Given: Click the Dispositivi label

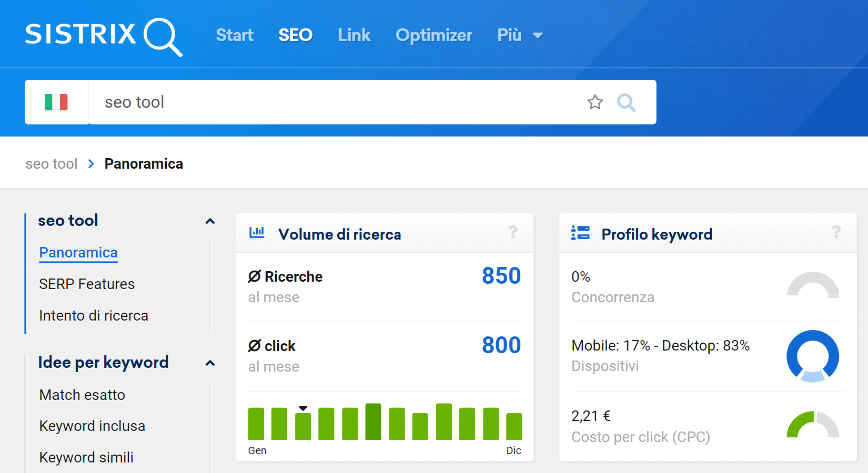Looking at the screenshot, I should (x=605, y=366).
